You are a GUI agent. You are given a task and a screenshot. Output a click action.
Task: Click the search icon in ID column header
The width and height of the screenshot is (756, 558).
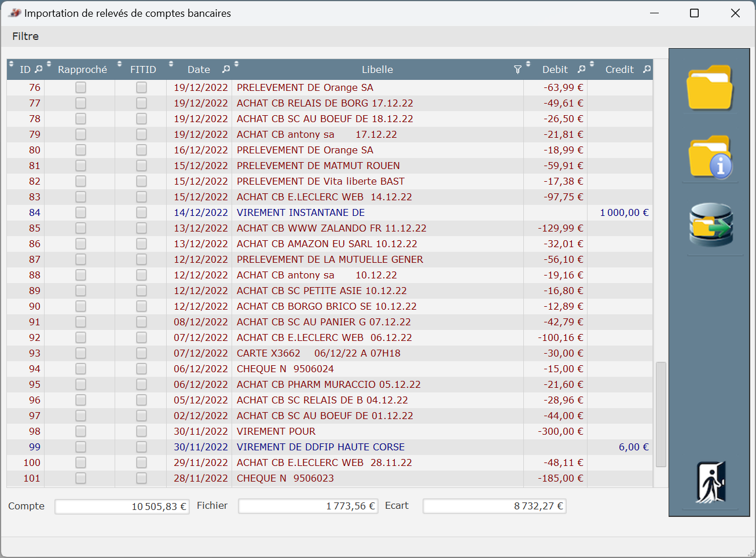[x=39, y=69]
